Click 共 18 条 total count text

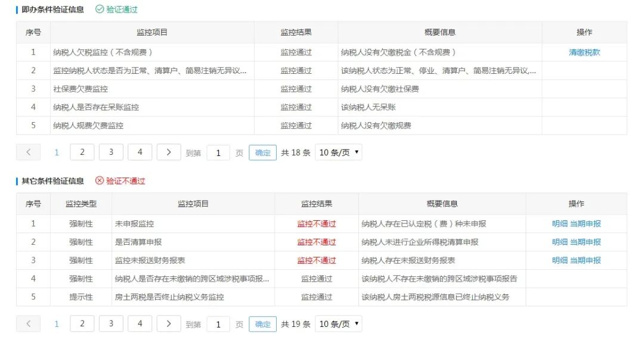pyautogui.click(x=296, y=153)
